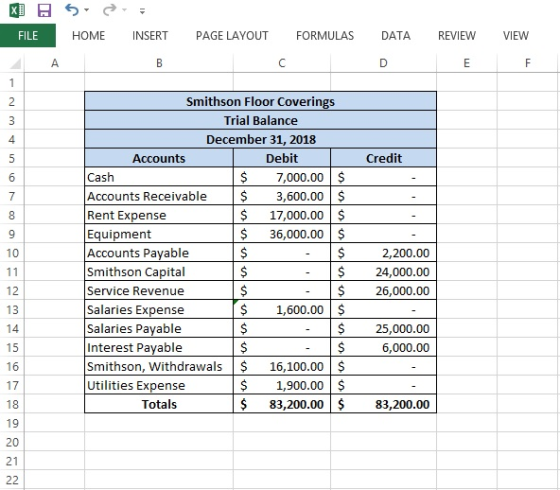
Task: Click the Salaries Payable cell
Action: pos(159,329)
